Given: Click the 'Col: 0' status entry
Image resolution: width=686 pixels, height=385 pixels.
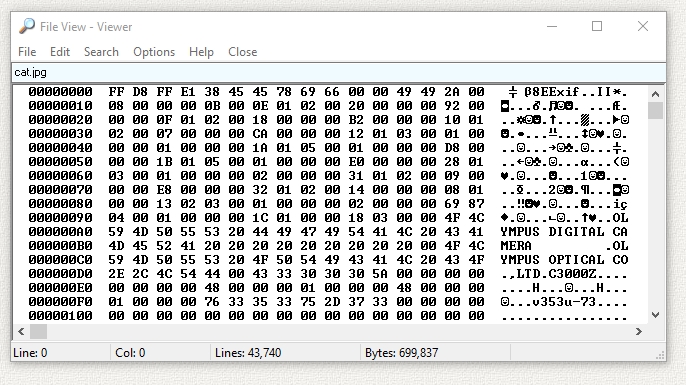Looking at the screenshot, I should [x=130, y=353].
